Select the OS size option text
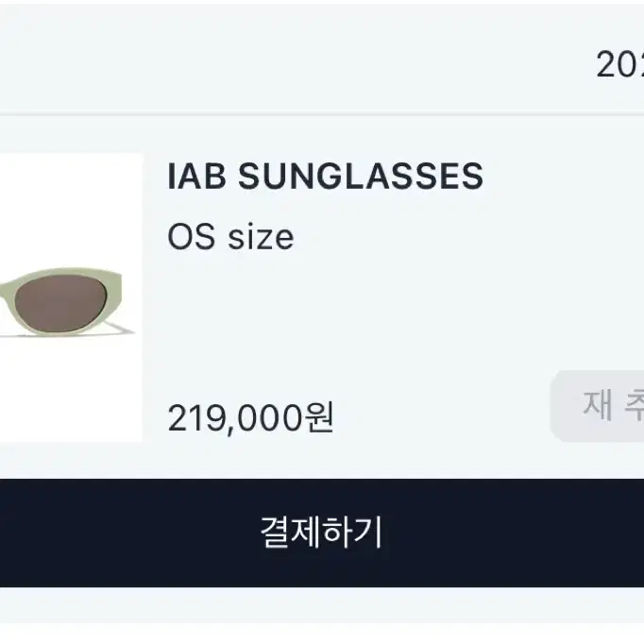644x644 pixels. point(230,237)
